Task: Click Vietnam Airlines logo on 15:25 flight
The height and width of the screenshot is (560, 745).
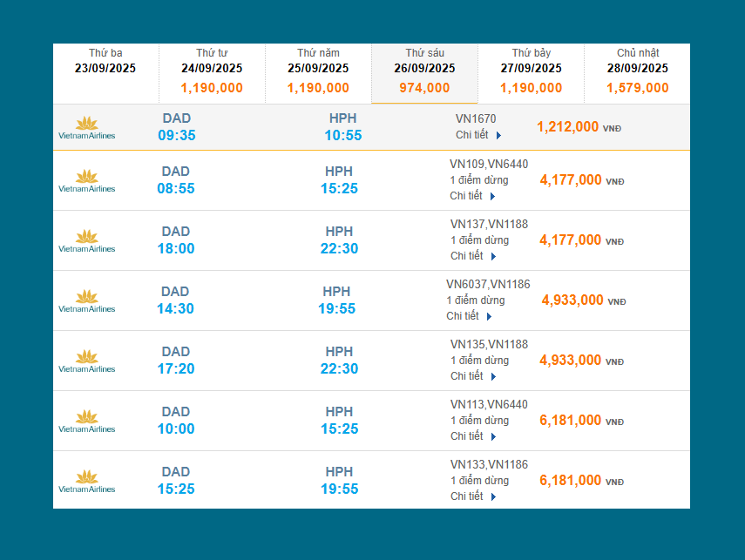Action: point(86,482)
